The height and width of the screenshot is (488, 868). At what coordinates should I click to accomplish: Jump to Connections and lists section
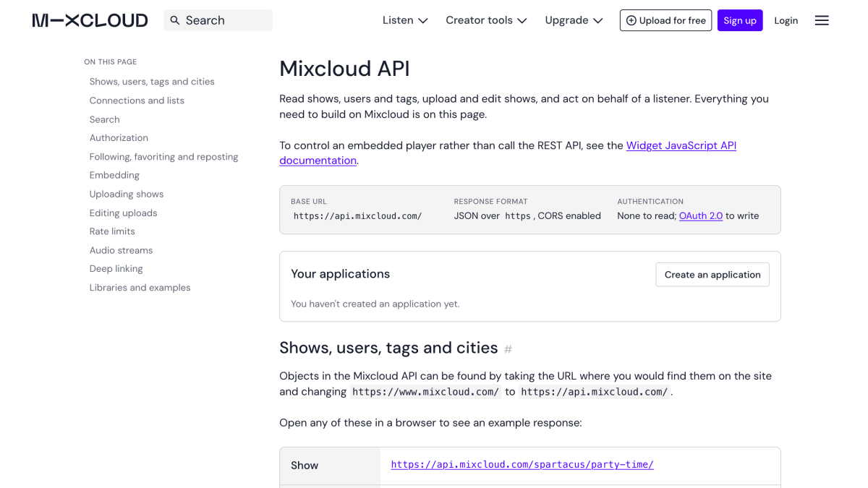coord(137,100)
